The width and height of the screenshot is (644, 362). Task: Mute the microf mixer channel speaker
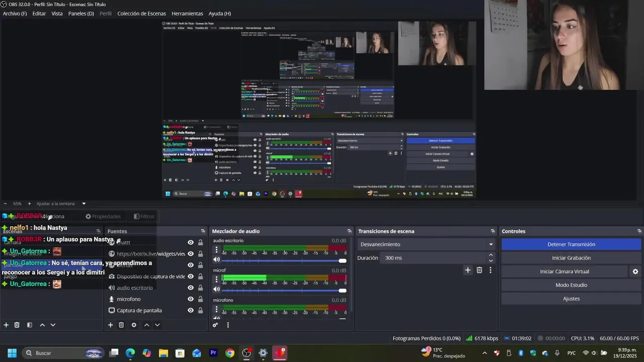(217, 289)
